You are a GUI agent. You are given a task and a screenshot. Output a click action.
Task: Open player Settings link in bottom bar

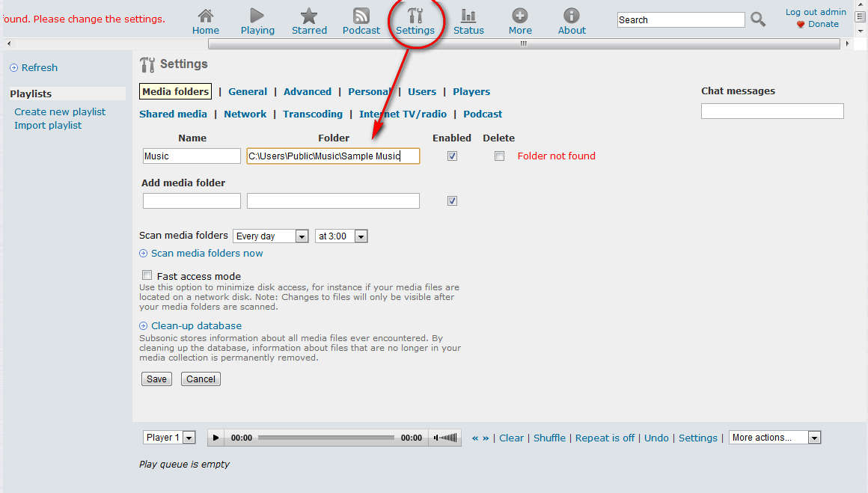pos(697,438)
